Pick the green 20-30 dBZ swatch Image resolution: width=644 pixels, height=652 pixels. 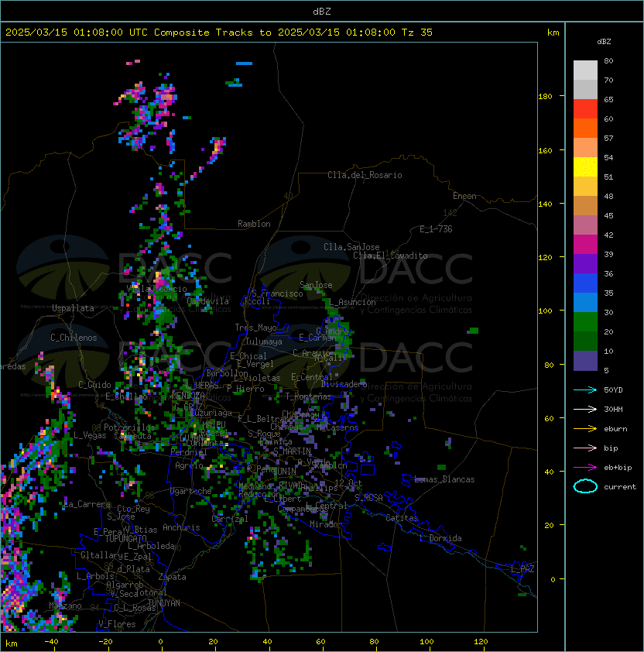click(x=585, y=321)
